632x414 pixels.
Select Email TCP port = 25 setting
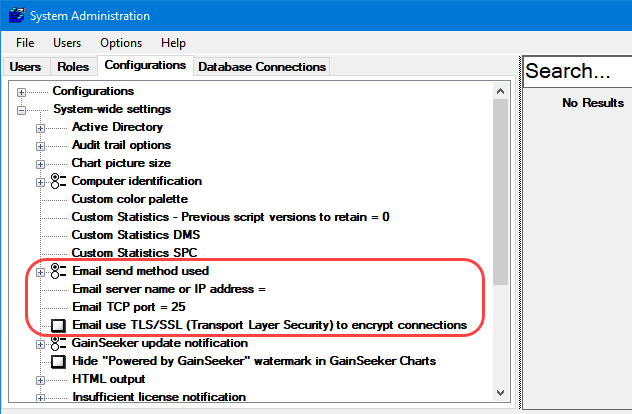pos(128,307)
